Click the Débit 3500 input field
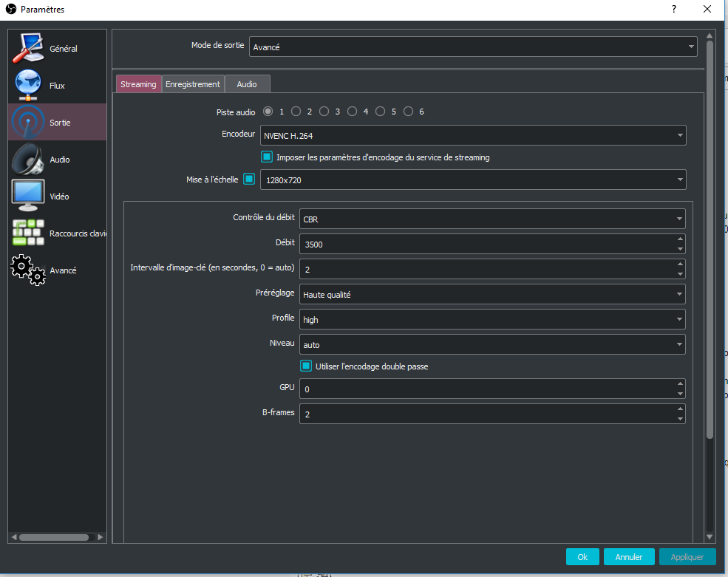 (x=486, y=244)
